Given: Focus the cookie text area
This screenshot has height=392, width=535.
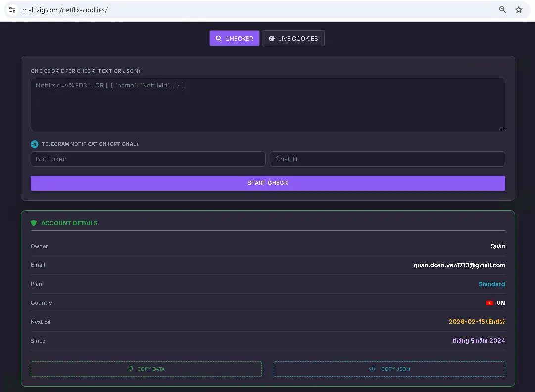Looking at the screenshot, I should (268, 104).
